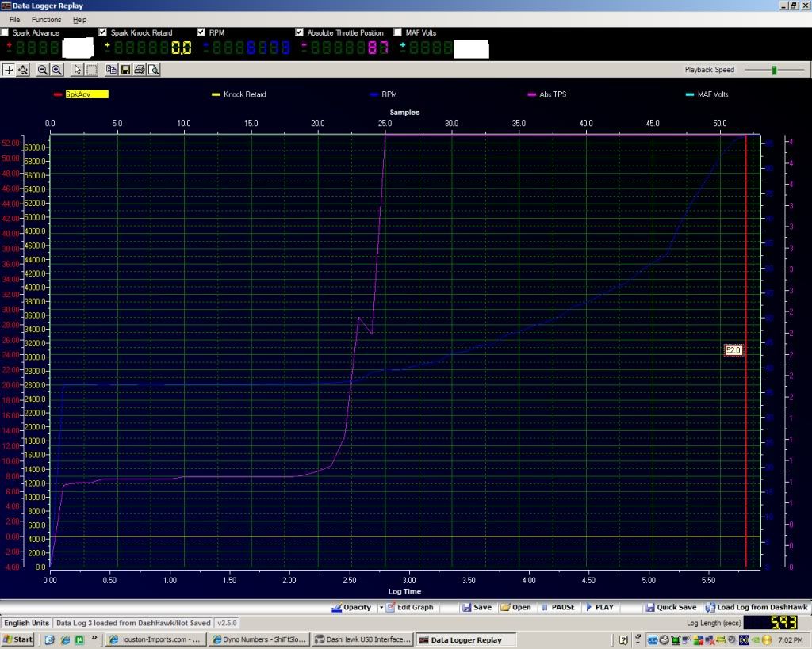Image resolution: width=812 pixels, height=649 pixels.
Task: Click the v2.5.0 version status text
Action: coord(226,623)
